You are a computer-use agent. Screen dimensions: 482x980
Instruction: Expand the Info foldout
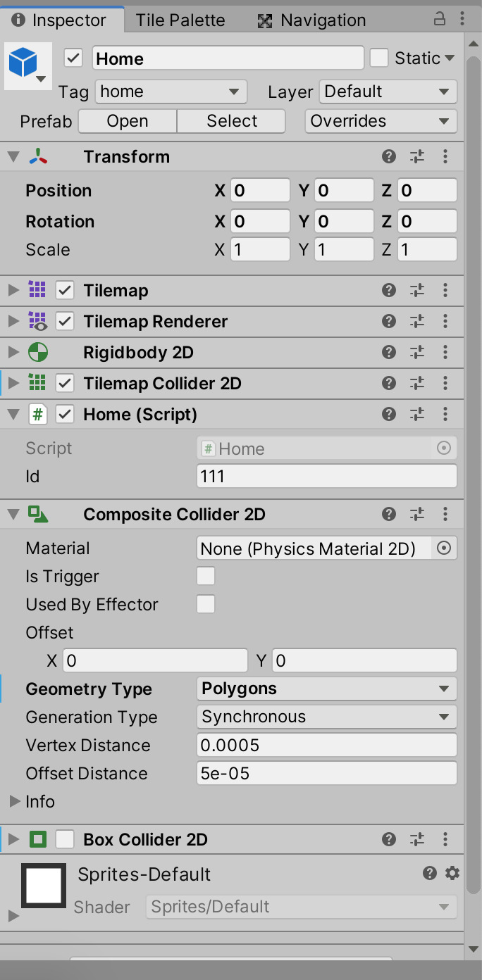point(14,802)
